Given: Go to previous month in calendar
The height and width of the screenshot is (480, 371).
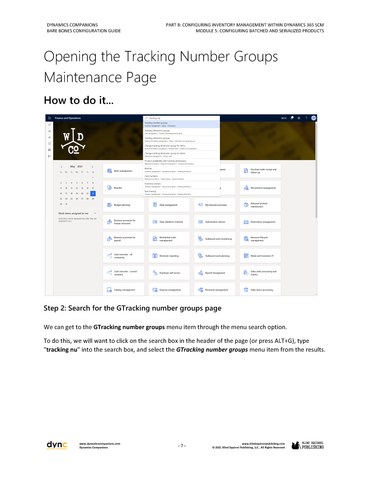Looking at the screenshot, I should coord(62,166).
